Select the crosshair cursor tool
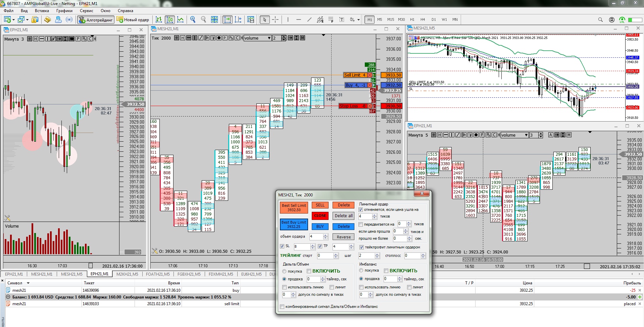The width and height of the screenshot is (644, 327). point(275,20)
